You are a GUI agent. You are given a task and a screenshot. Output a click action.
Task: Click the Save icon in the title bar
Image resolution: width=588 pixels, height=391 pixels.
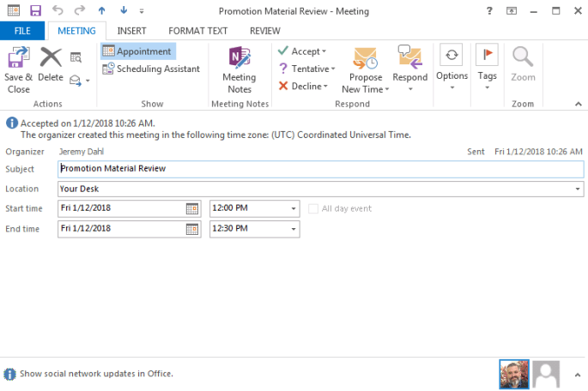(35, 11)
